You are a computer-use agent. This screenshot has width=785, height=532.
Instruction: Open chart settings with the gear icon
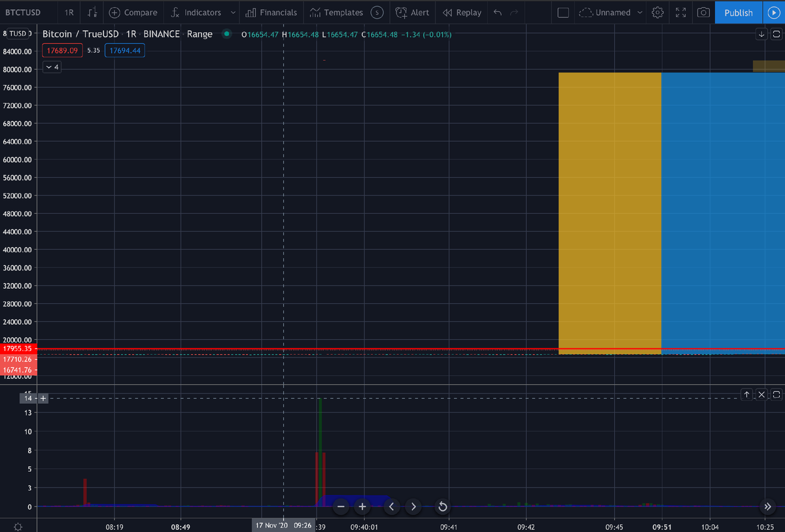point(657,12)
